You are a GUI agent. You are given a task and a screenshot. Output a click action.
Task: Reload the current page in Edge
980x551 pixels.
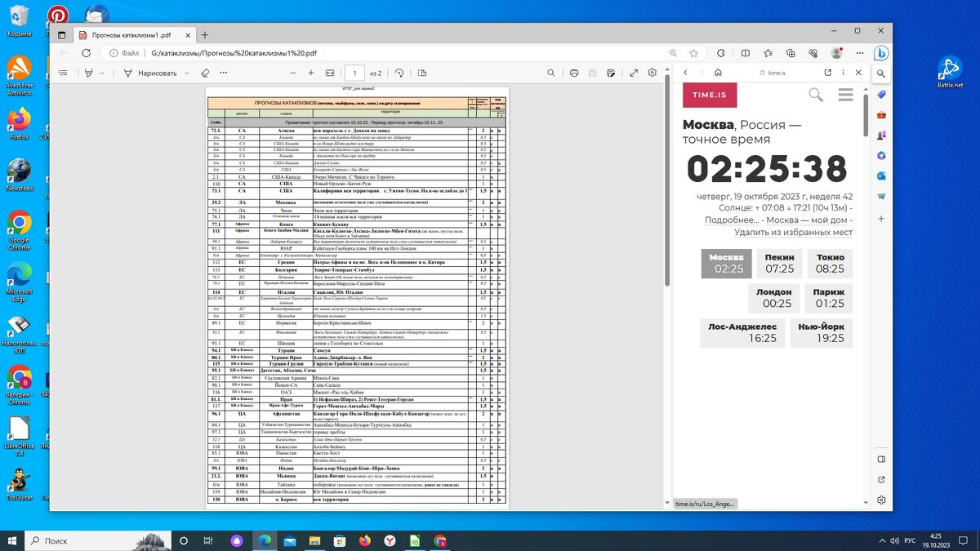pos(87,52)
